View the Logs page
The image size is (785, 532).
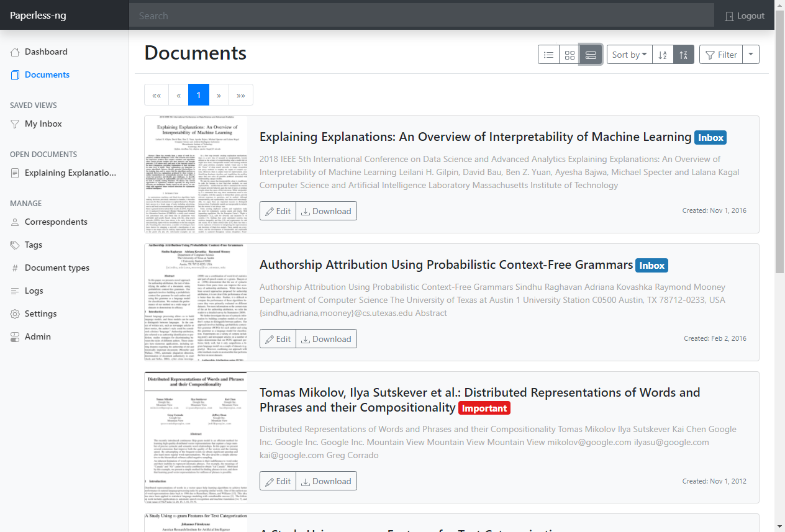[34, 291]
